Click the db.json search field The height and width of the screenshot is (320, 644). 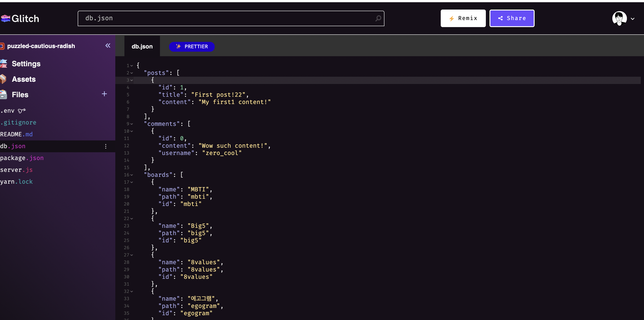[231, 18]
